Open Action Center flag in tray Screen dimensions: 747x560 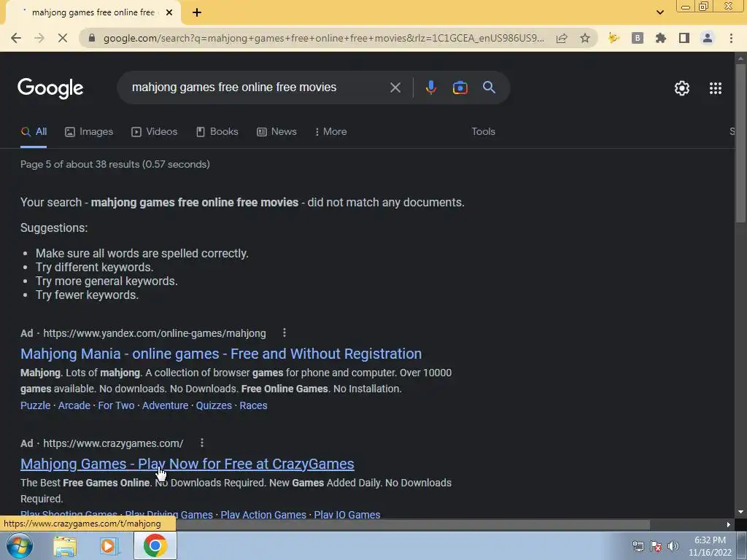(x=656, y=546)
